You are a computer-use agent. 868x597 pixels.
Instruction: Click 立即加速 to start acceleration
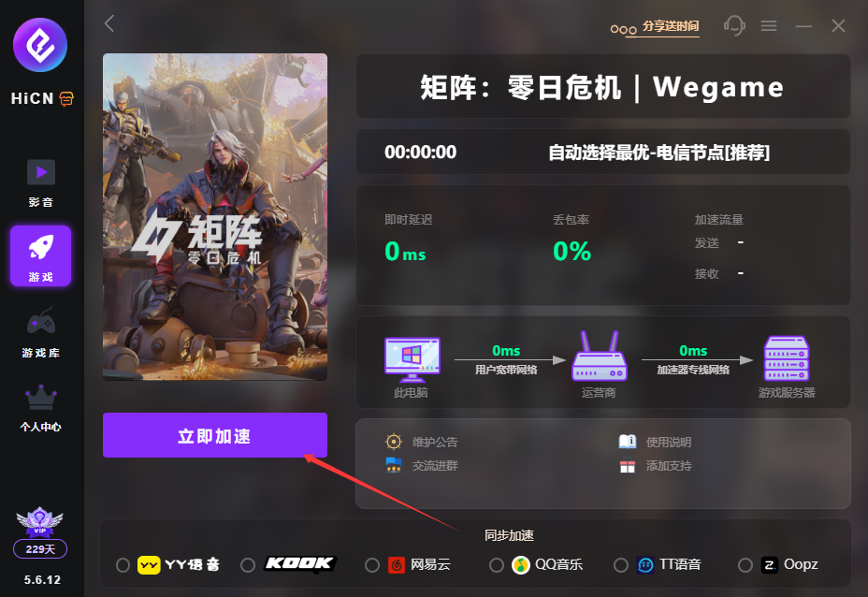215,435
